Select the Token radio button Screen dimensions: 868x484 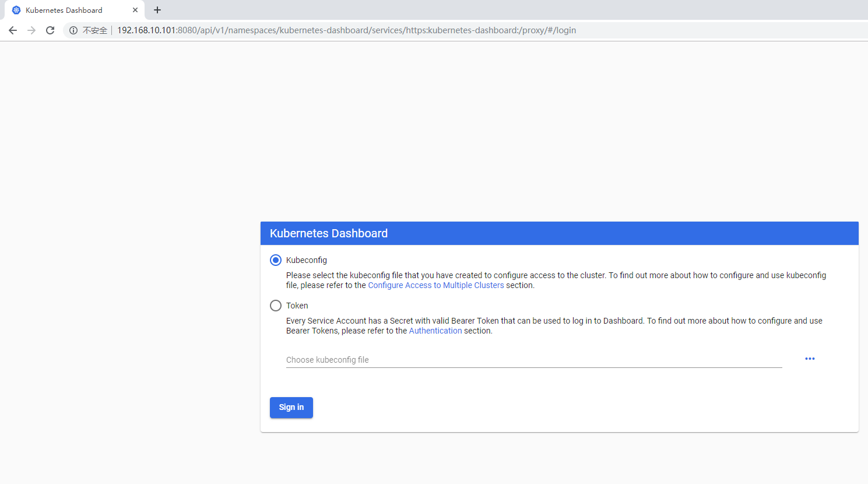(x=276, y=306)
